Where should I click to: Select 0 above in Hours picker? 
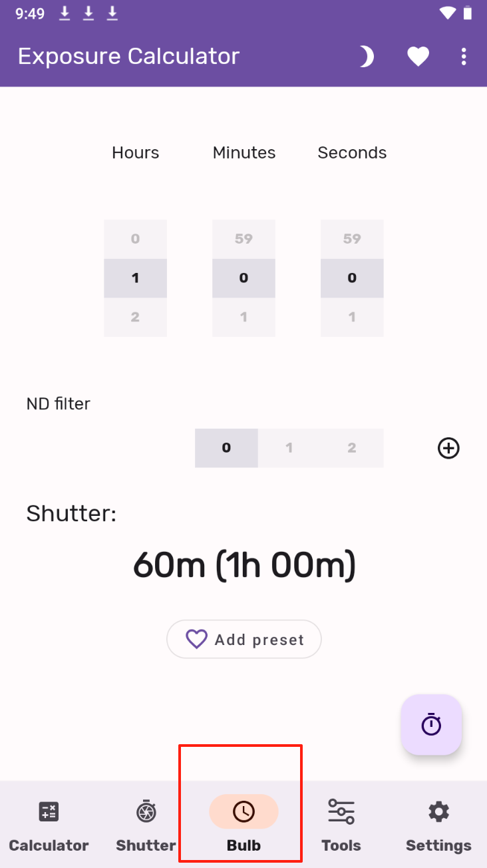tap(135, 239)
